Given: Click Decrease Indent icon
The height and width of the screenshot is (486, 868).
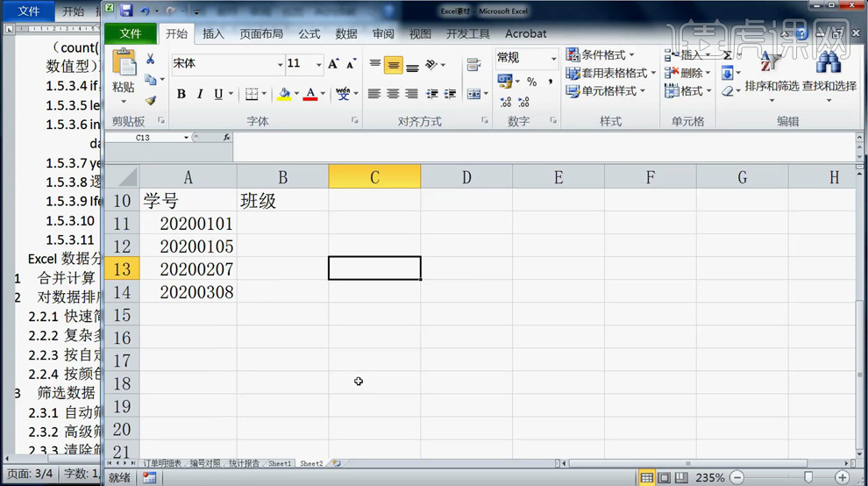Looking at the screenshot, I should coord(431,94).
